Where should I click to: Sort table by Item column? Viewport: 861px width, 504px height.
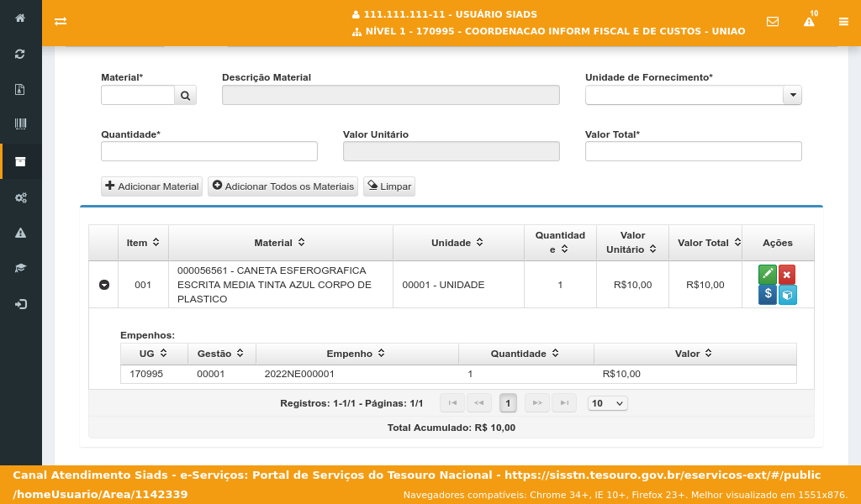pyautogui.click(x=143, y=243)
